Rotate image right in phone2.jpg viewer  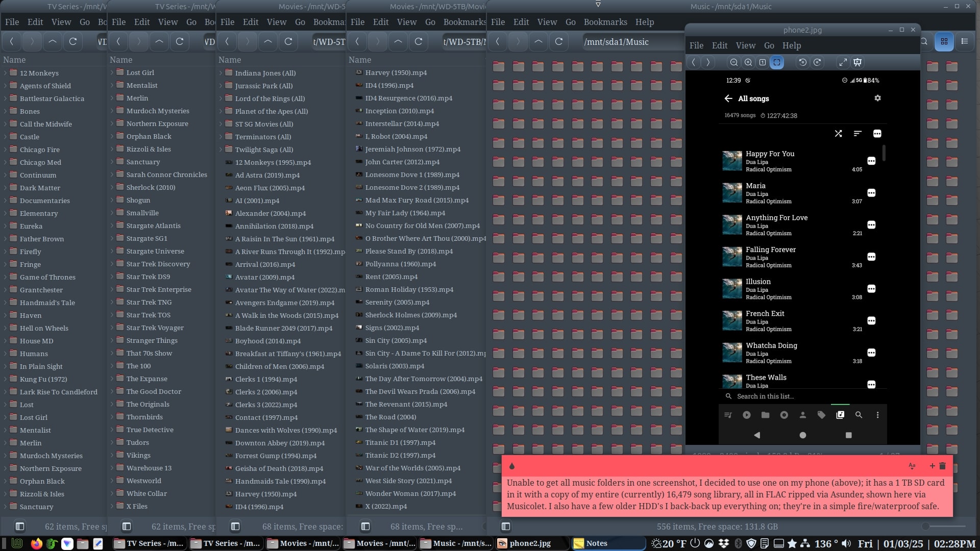(817, 62)
